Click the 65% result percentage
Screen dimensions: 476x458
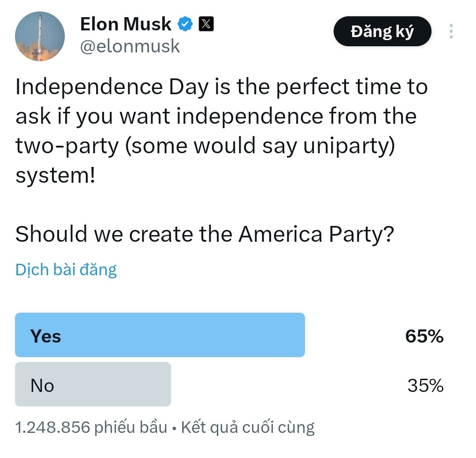click(x=424, y=336)
